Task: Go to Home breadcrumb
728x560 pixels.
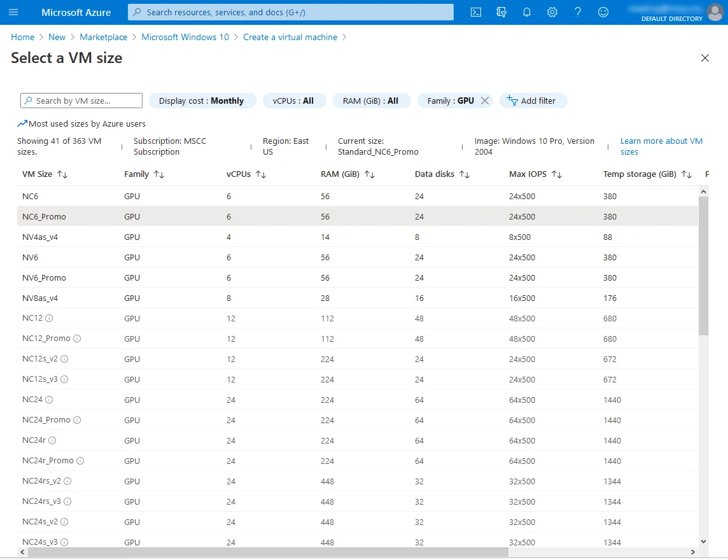Action: [23, 37]
